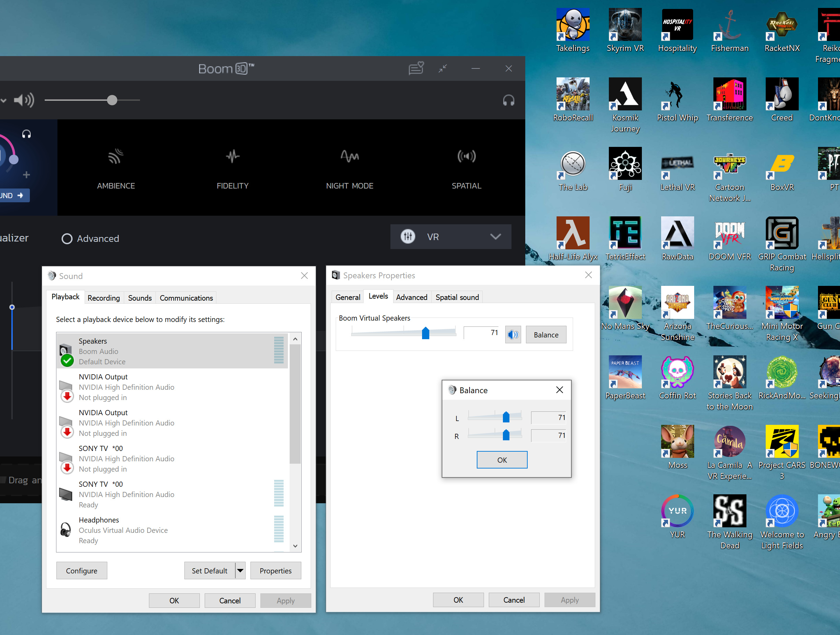The height and width of the screenshot is (635, 840).
Task: Open The Walking Dead desktop shortcut
Action: coord(730,522)
